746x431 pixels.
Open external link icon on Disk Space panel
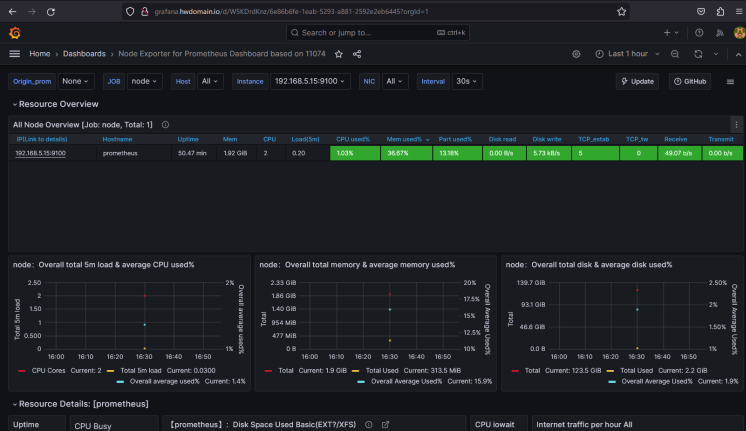coord(386,424)
